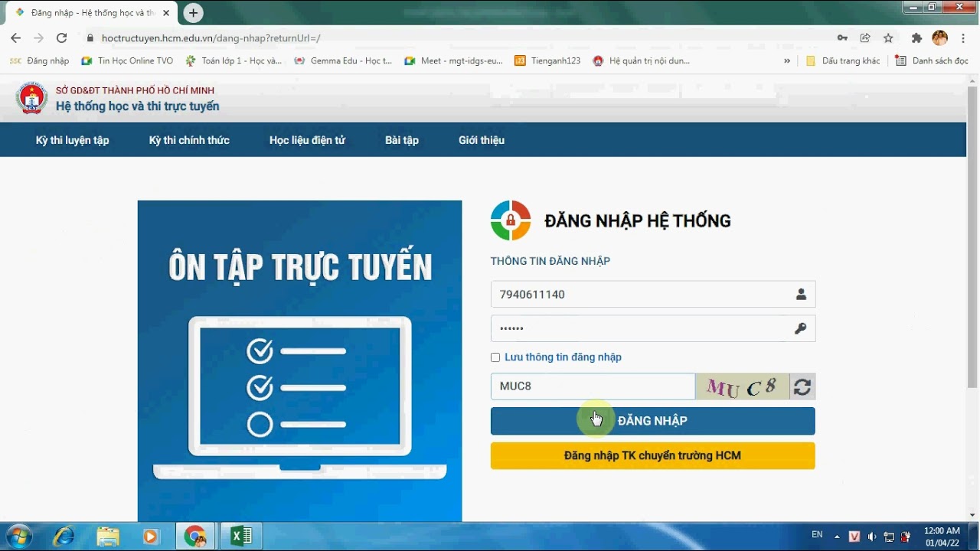
Task: Open File Explorer from taskbar
Action: (x=108, y=536)
